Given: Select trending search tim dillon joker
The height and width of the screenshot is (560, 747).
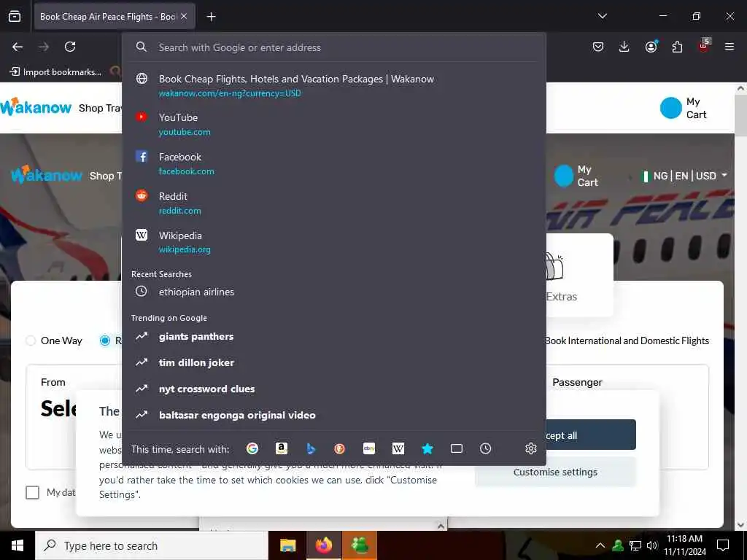Looking at the screenshot, I should coord(334,363).
